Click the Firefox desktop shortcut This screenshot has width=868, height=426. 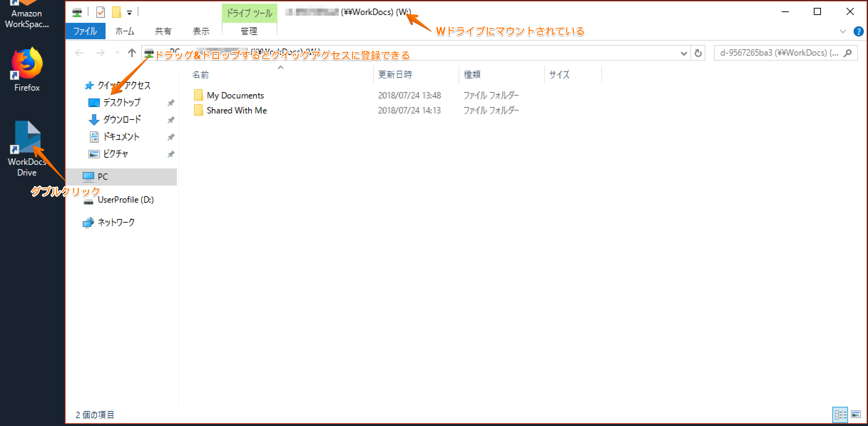pos(27,69)
